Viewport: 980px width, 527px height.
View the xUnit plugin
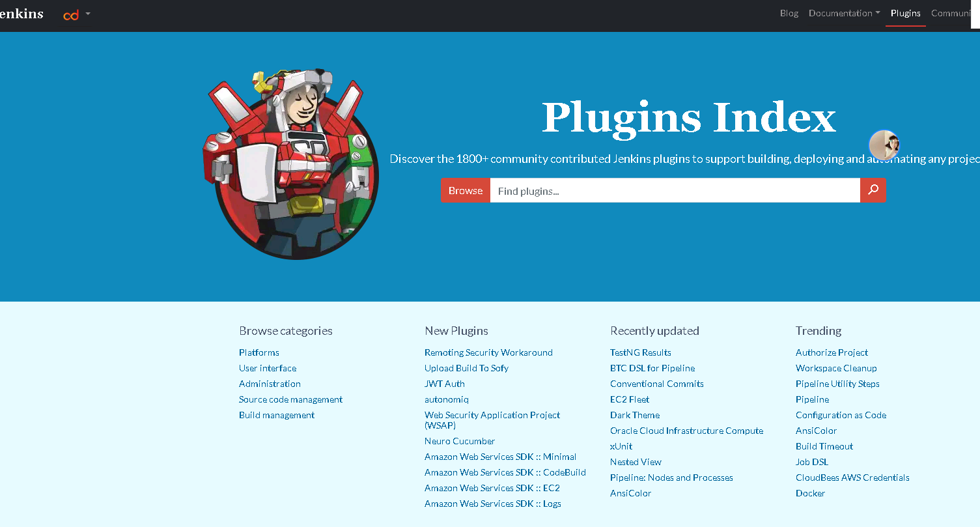pos(621,446)
